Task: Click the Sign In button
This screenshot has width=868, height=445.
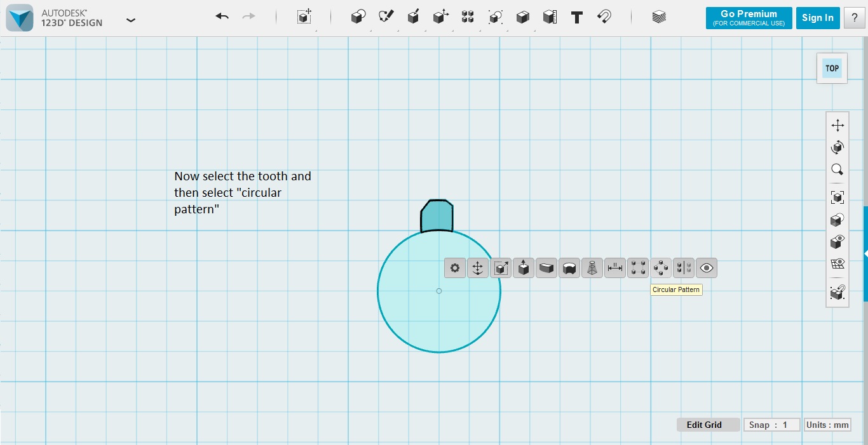Action: click(818, 17)
